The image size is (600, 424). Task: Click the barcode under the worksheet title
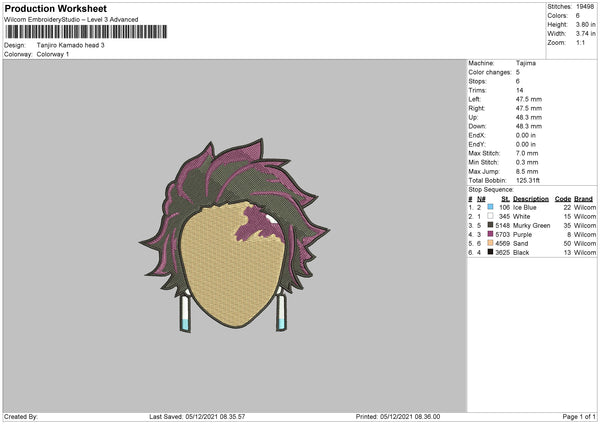click(86, 32)
